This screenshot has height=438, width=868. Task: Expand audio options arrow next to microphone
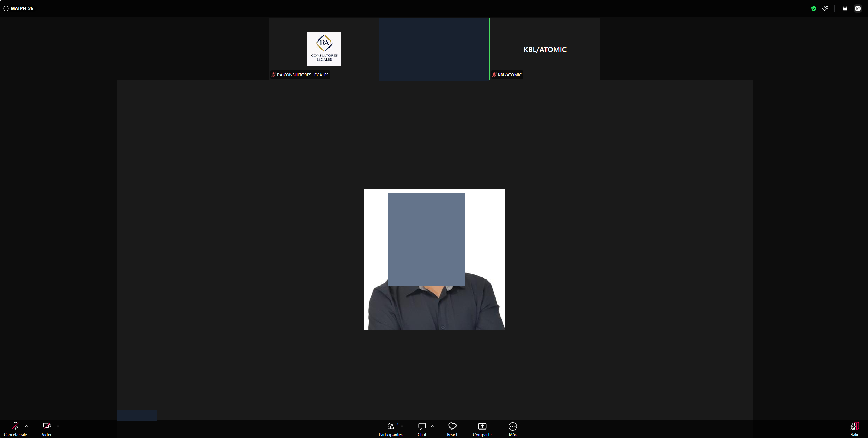26,426
